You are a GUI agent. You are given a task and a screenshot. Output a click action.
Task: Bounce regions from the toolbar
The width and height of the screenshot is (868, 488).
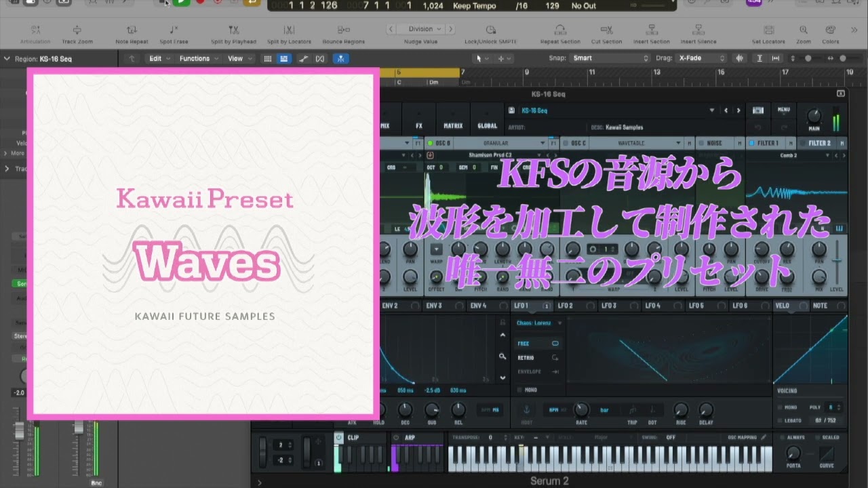(x=343, y=35)
